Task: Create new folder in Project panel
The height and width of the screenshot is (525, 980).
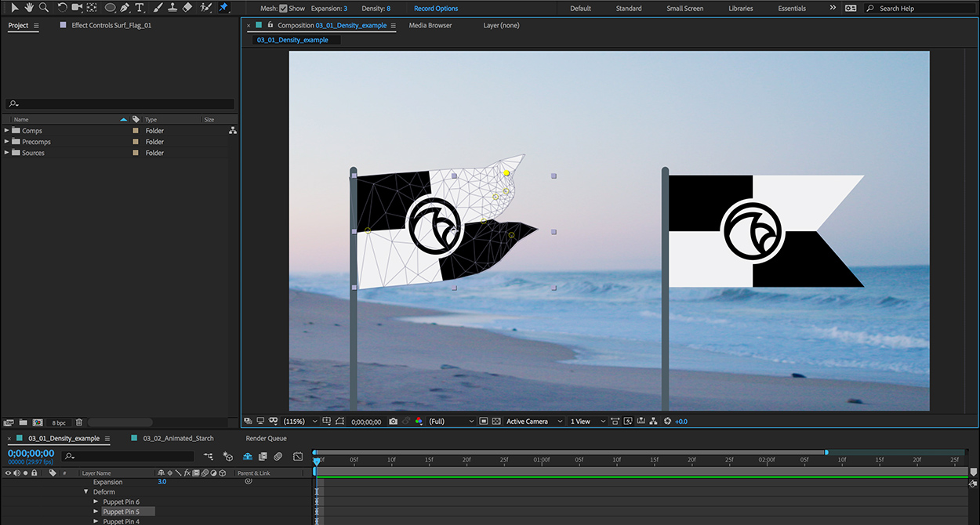Action: click(23, 422)
